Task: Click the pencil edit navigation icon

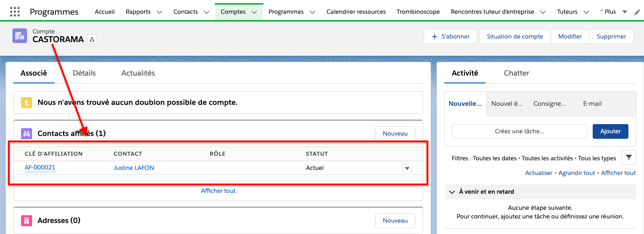Action: click(x=637, y=12)
